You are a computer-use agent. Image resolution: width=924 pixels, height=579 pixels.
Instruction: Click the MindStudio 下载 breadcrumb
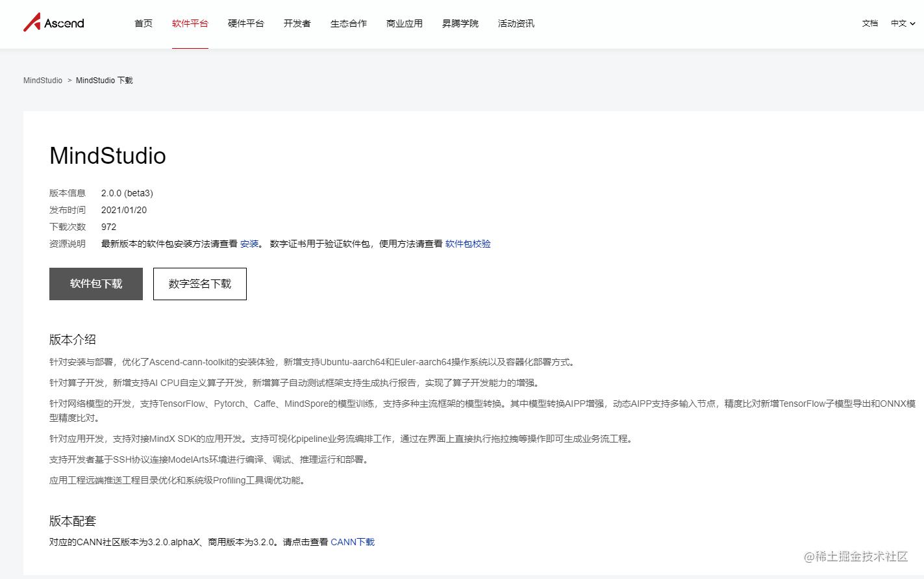click(105, 81)
